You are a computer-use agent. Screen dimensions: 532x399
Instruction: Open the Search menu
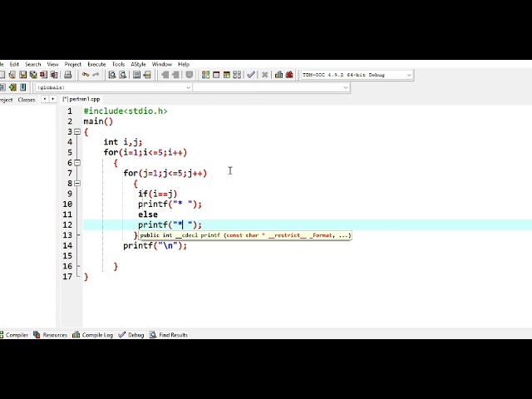33,64
